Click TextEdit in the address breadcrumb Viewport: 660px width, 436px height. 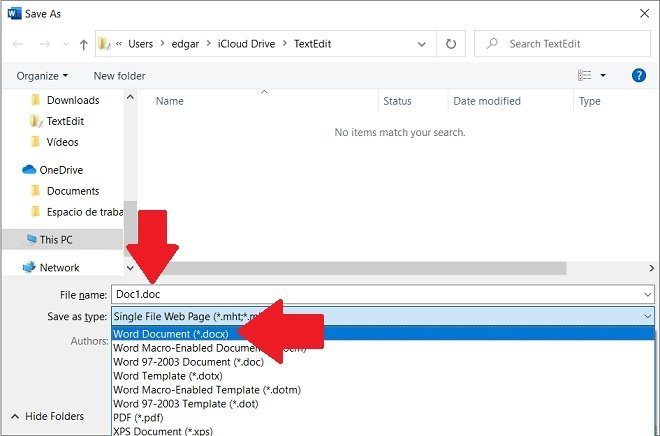point(312,44)
